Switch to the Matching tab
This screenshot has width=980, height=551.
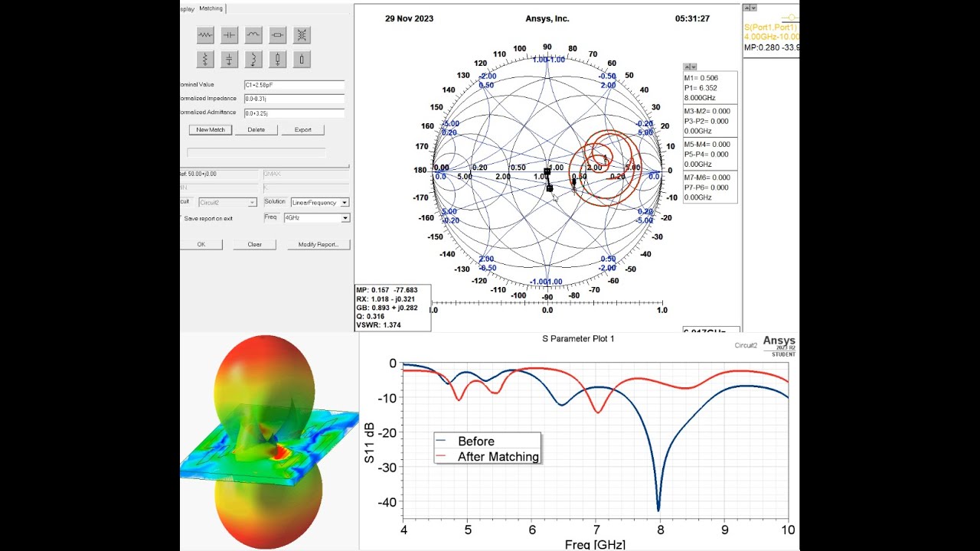[211, 8]
